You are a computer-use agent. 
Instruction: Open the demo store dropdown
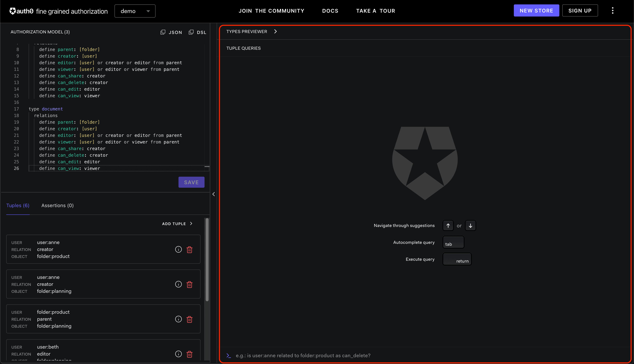pyautogui.click(x=135, y=11)
